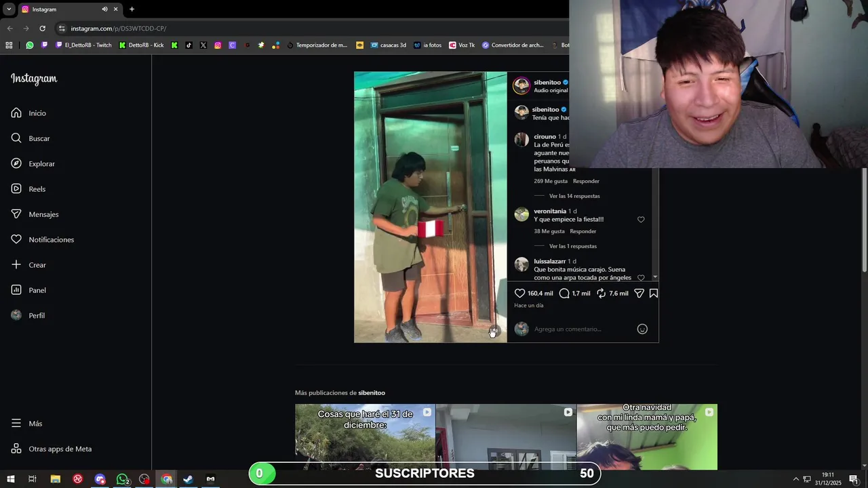Expand 'Ver las 1 respuestas'
868x488 pixels.
573,246
